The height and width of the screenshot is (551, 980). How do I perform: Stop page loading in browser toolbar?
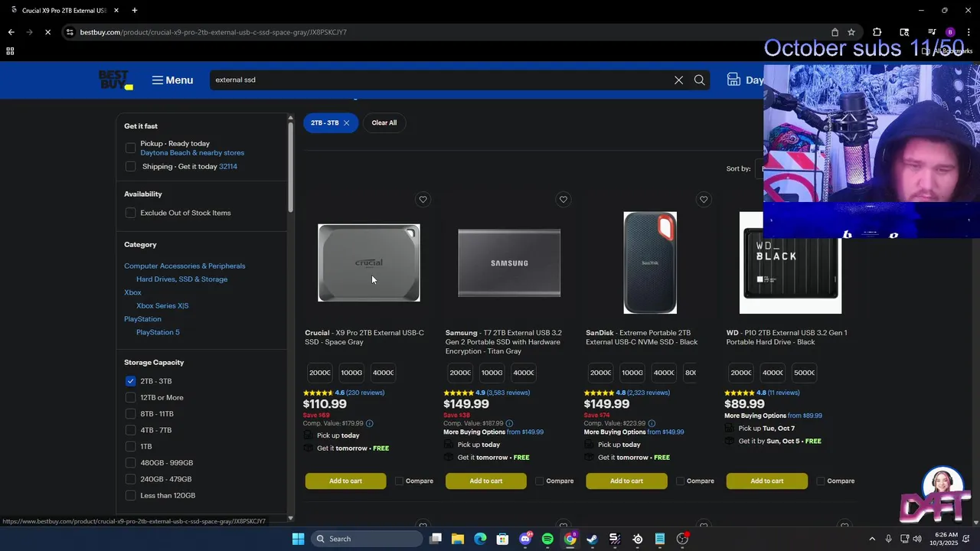pos(47,32)
